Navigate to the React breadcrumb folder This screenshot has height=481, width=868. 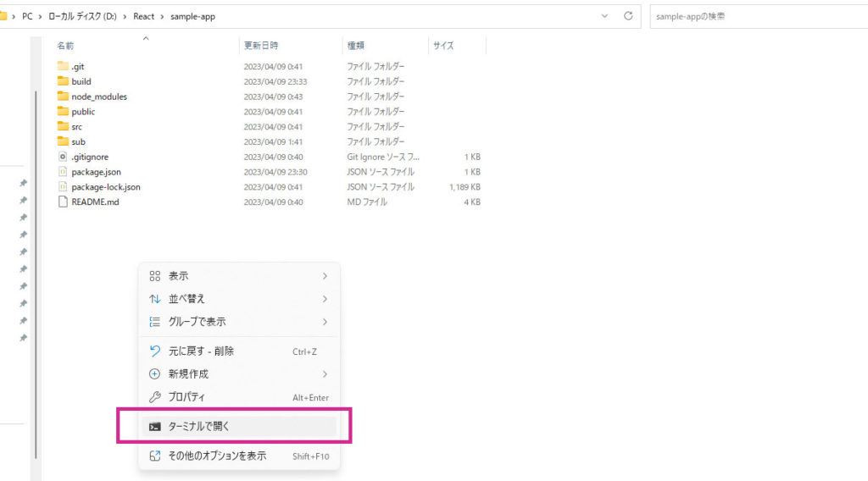click(x=143, y=17)
